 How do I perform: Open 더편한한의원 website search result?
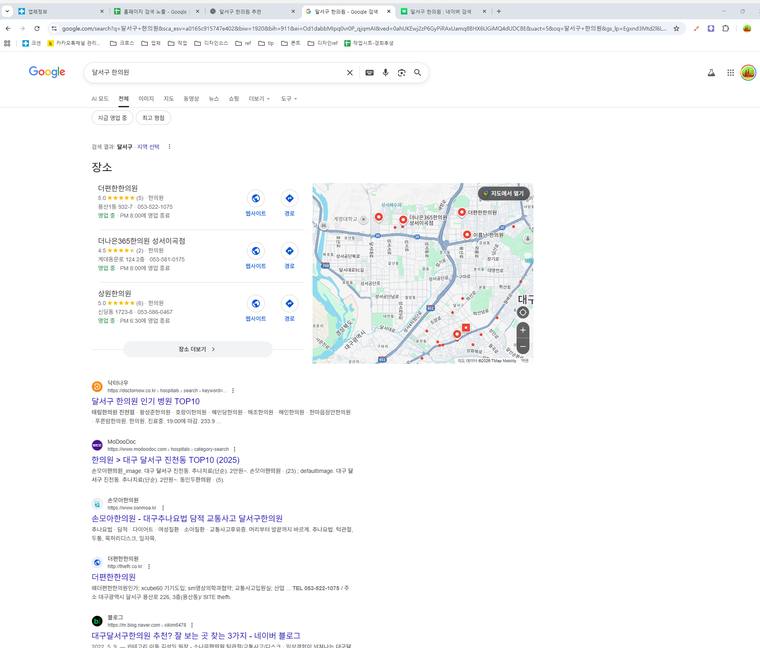113,577
